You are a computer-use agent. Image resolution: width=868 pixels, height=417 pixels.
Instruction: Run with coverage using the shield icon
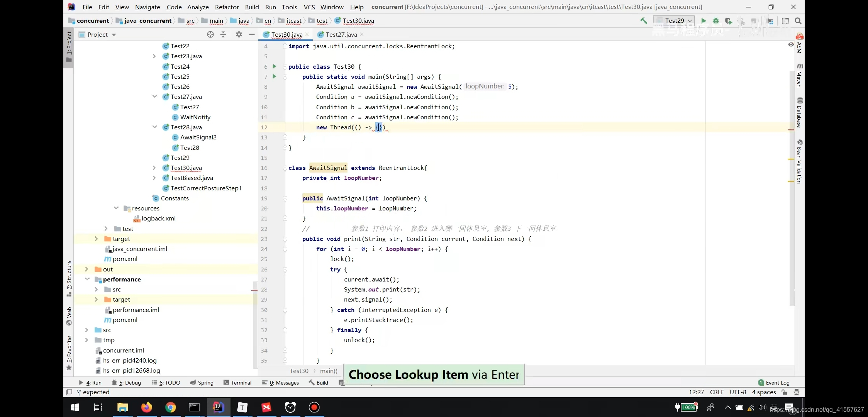click(729, 21)
